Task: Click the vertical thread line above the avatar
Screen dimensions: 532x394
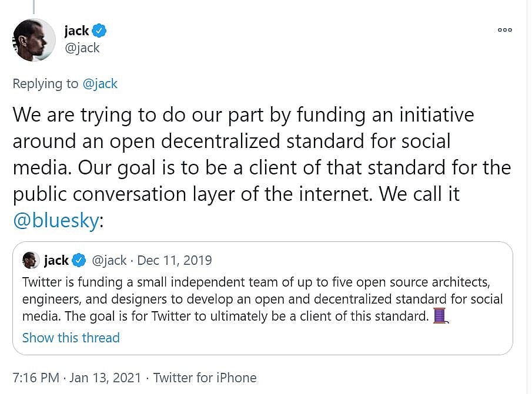Action: click(x=34, y=6)
